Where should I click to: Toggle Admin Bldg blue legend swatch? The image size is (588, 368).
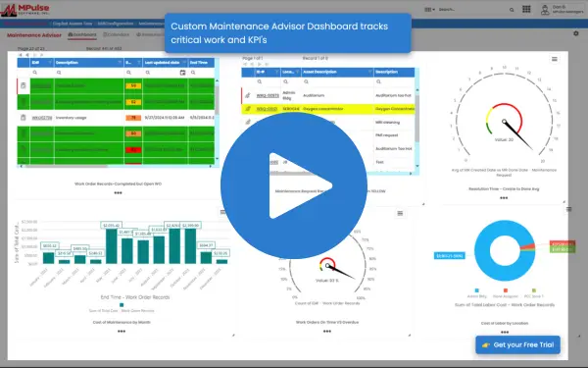pos(476,290)
